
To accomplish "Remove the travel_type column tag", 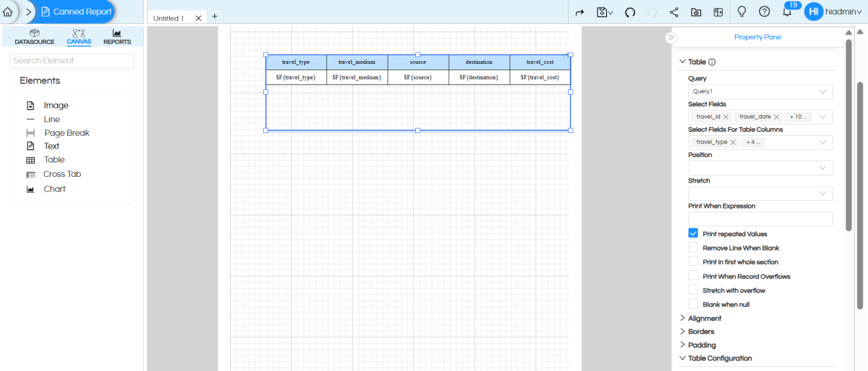I will click(x=733, y=143).
